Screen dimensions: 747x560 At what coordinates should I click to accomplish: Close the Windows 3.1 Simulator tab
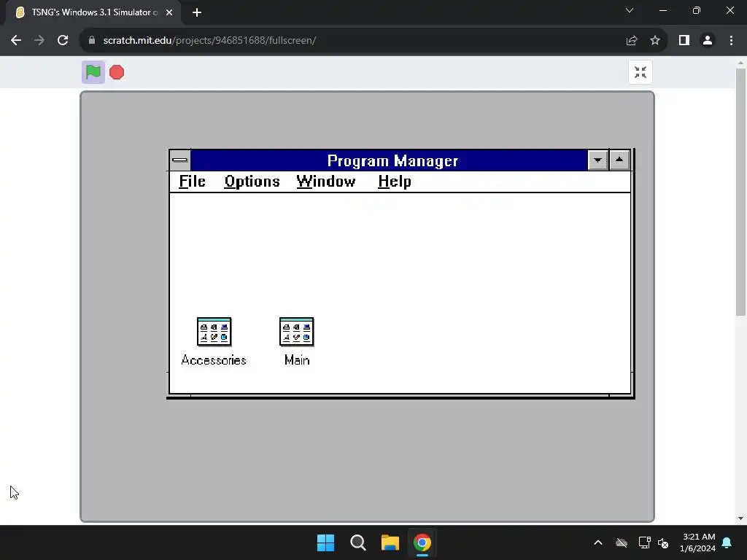(x=169, y=12)
